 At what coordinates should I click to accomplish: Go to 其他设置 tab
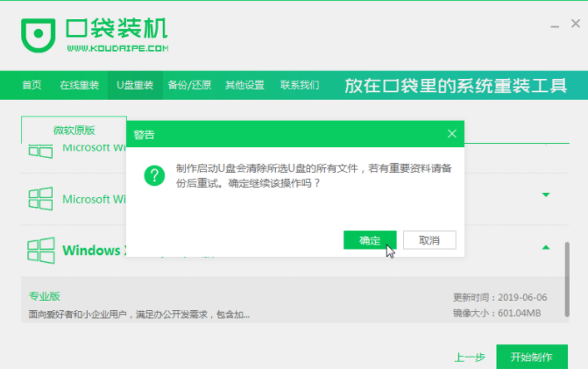(244, 85)
